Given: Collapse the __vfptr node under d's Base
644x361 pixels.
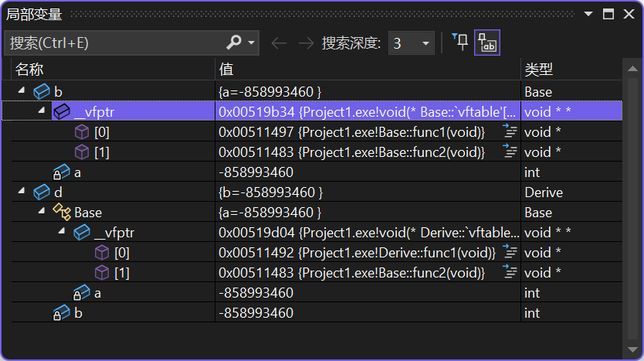Looking at the screenshot, I should pos(62,230).
